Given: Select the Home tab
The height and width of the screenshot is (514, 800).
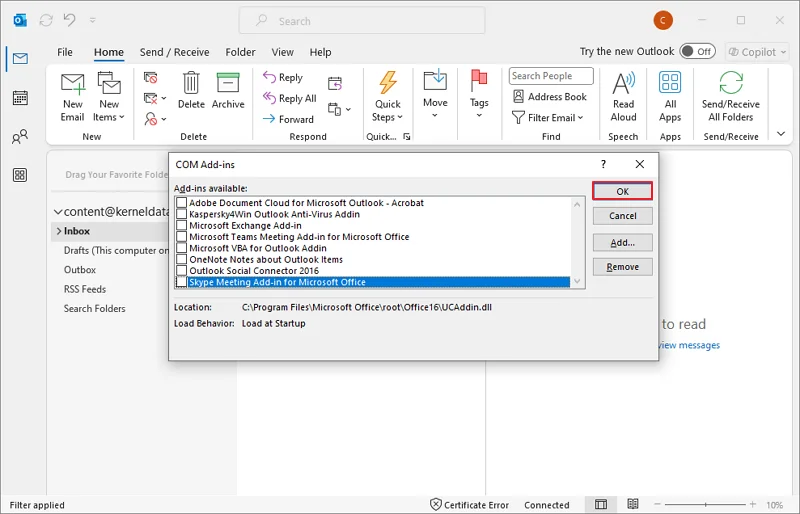Looking at the screenshot, I should point(109,52).
